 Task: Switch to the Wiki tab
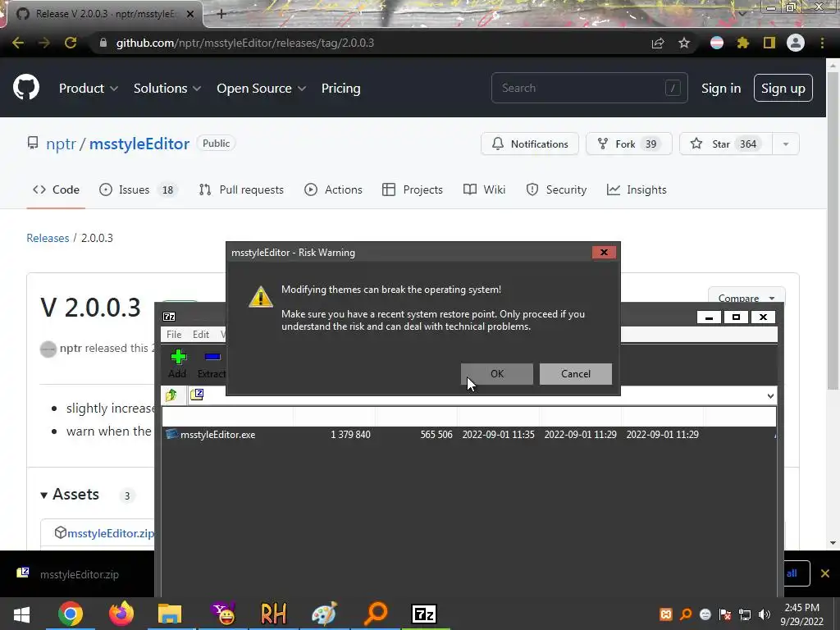click(x=484, y=189)
